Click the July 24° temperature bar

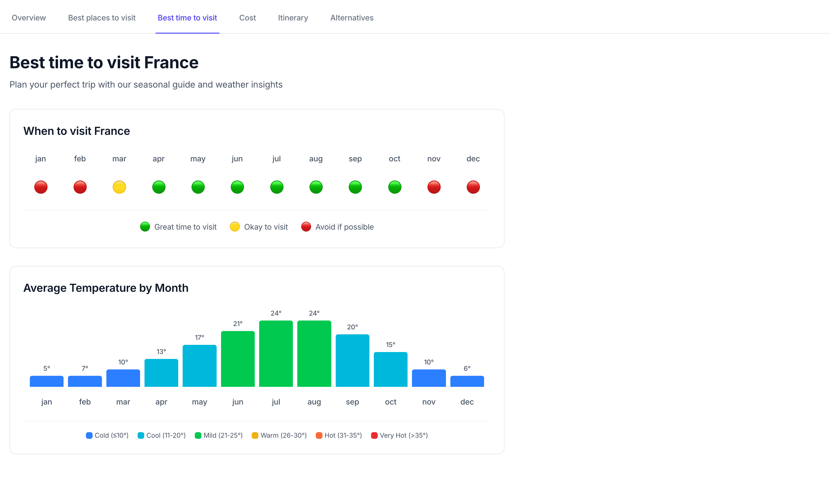click(276, 353)
